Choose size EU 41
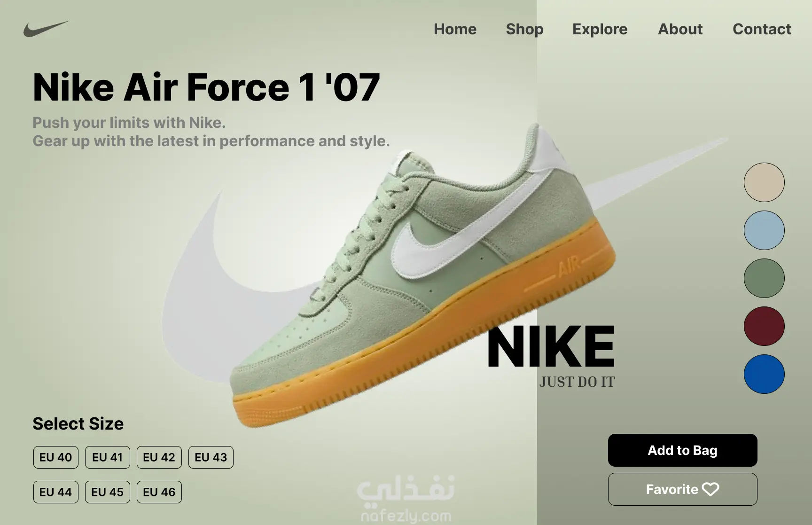This screenshot has height=525, width=812. pyautogui.click(x=108, y=457)
